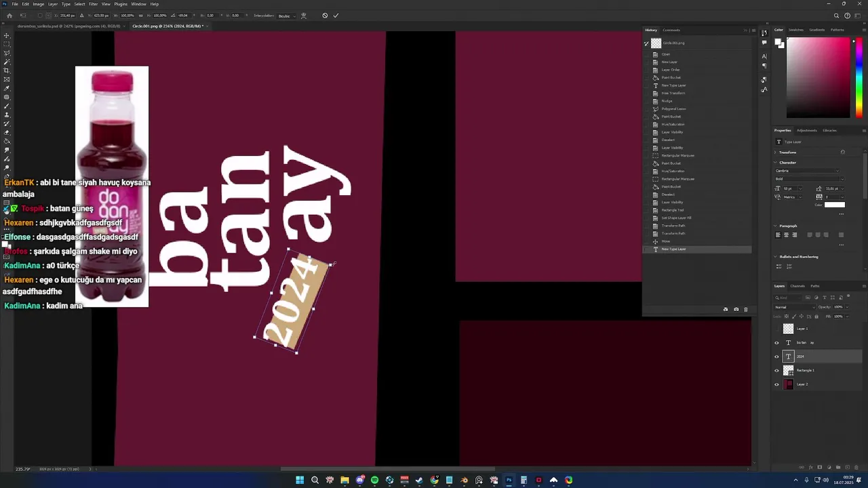
Task: Open the Layer menu
Action: (52, 4)
